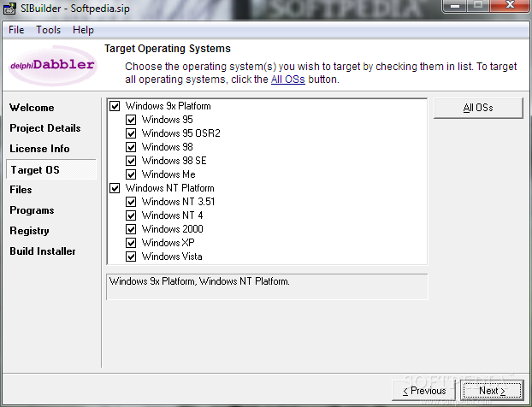The image size is (532, 407).
Task: Open the License Info page
Action: tap(39, 149)
